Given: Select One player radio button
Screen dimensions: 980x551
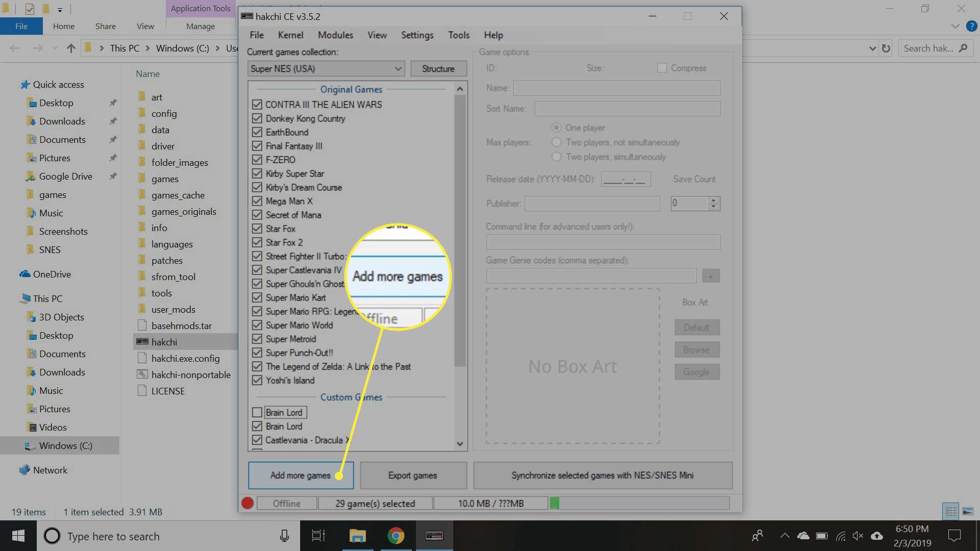Looking at the screenshot, I should (x=556, y=128).
